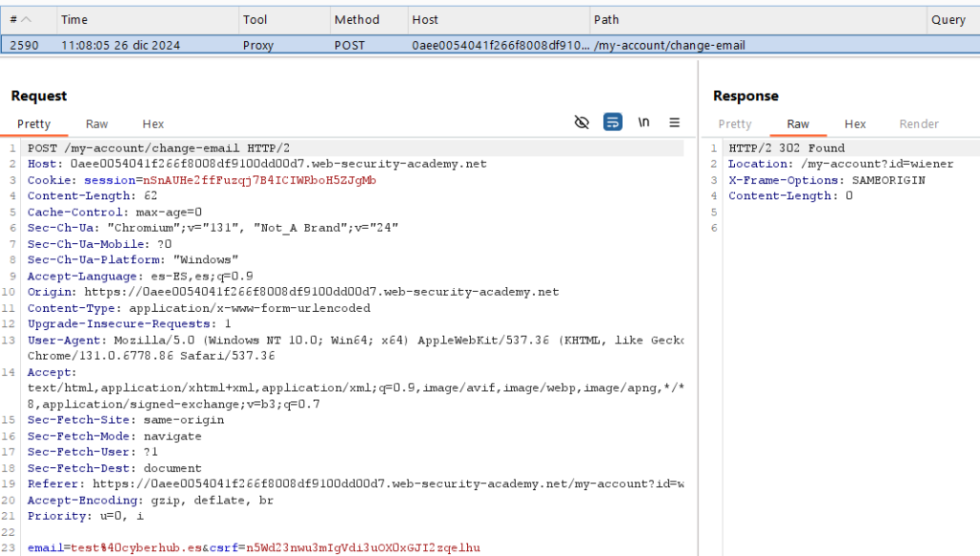Screen dimensions: 980x556
Task: Sort history by the Host column
Action: (x=499, y=20)
